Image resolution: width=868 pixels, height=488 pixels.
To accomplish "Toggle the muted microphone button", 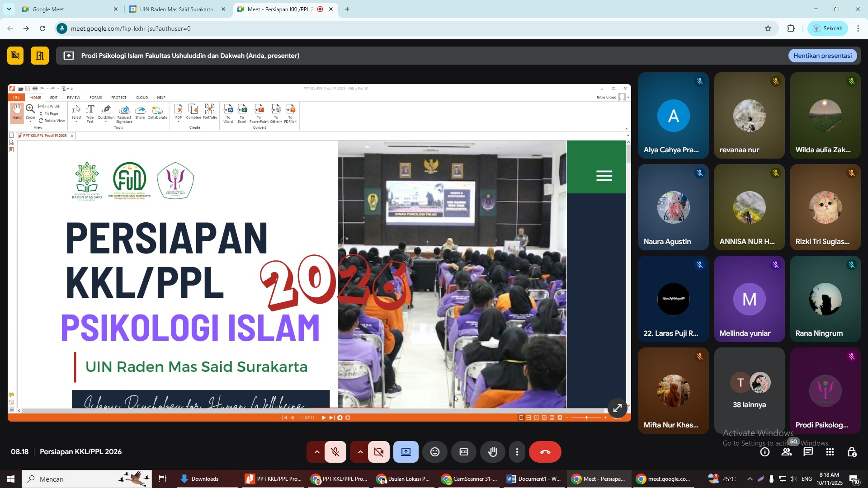I will [335, 452].
